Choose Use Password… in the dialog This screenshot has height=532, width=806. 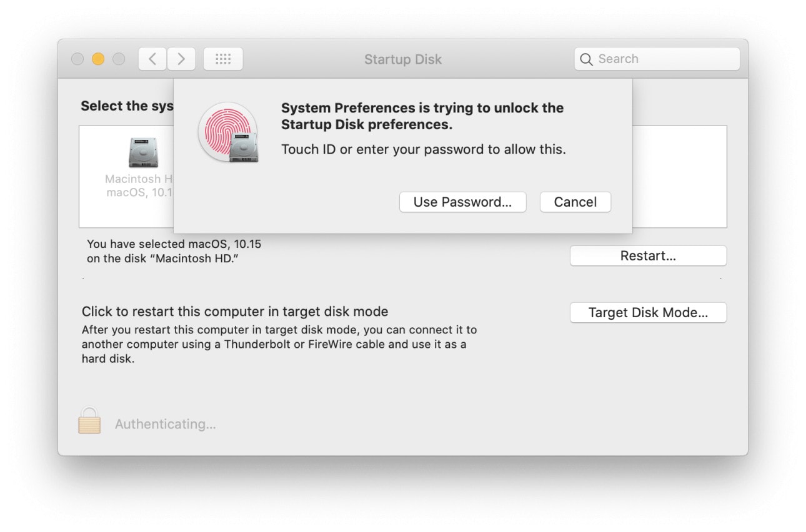coord(462,202)
